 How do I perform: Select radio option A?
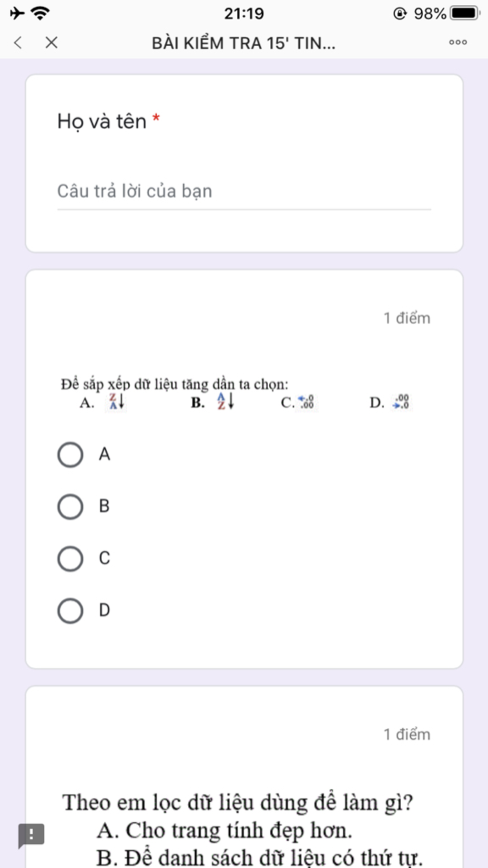tap(71, 455)
